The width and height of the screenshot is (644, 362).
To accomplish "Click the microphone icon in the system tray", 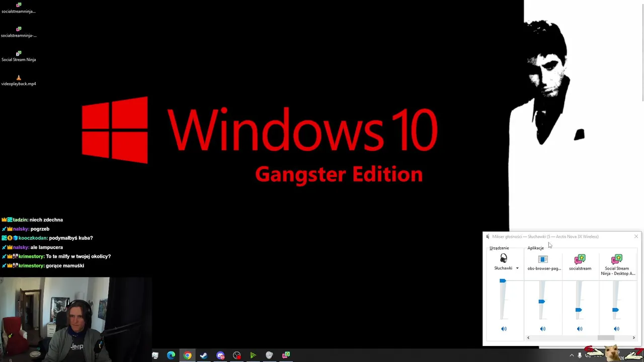I will tap(580, 355).
